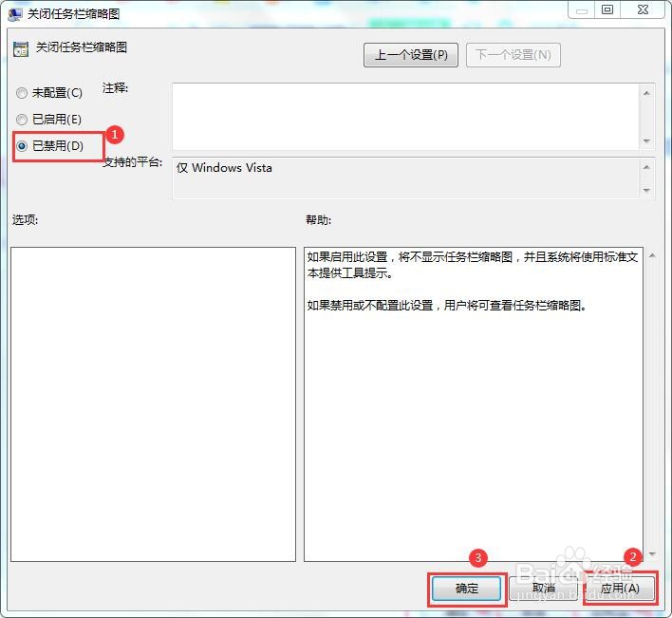Maximize the window via title bar button
The width and height of the screenshot is (672, 618).
point(607,9)
